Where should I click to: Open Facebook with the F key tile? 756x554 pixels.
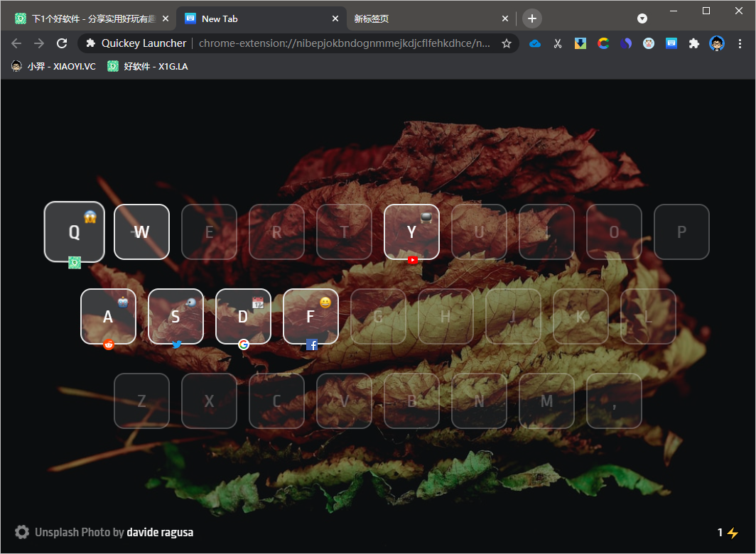pyautogui.click(x=310, y=316)
